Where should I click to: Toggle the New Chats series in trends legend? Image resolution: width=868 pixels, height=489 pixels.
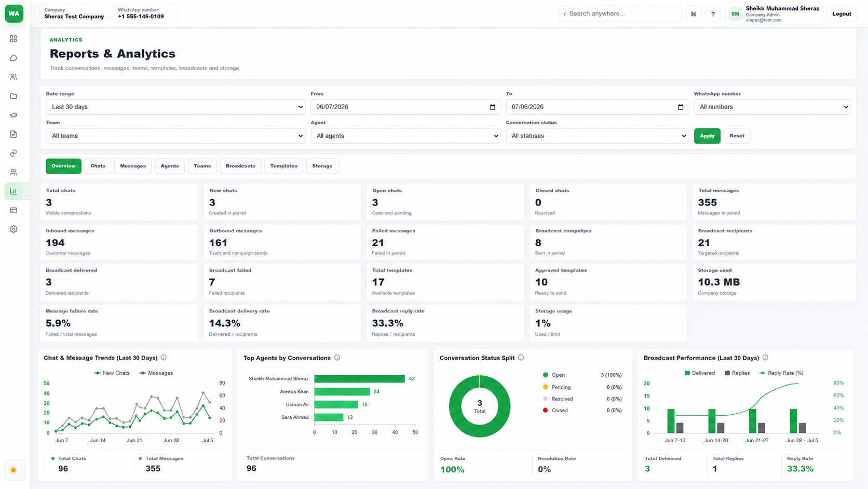pos(112,373)
